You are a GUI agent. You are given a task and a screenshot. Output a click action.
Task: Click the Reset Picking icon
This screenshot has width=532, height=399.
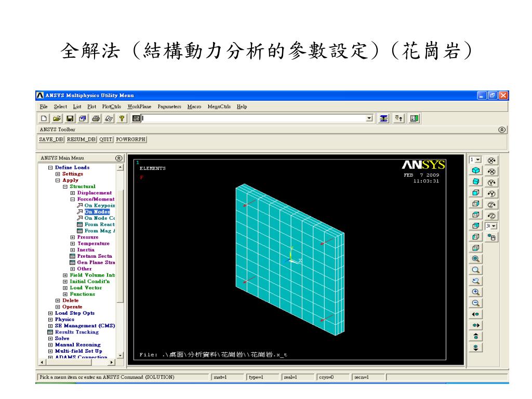coord(399,118)
